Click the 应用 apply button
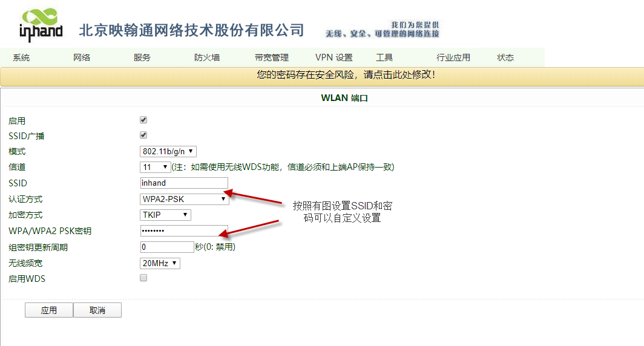This screenshot has height=346, width=644. click(x=49, y=310)
